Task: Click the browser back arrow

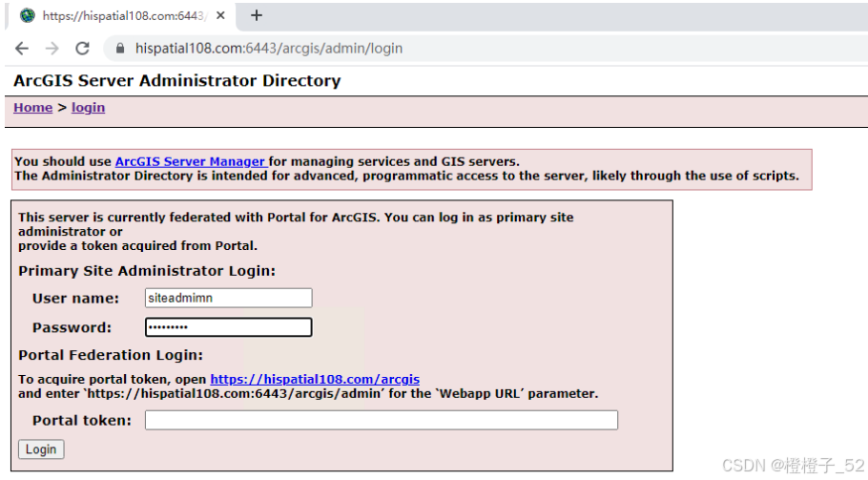Action: [x=22, y=49]
